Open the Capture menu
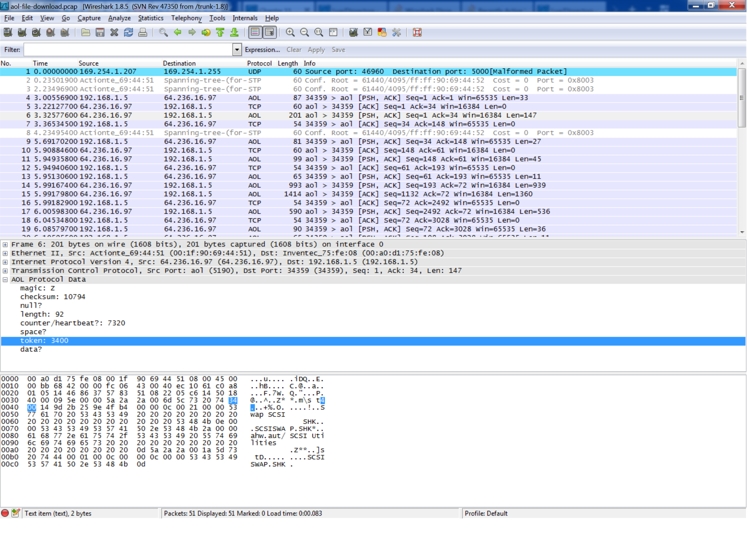Image resolution: width=748 pixels, height=560 pixels. [x=89, y=18]
